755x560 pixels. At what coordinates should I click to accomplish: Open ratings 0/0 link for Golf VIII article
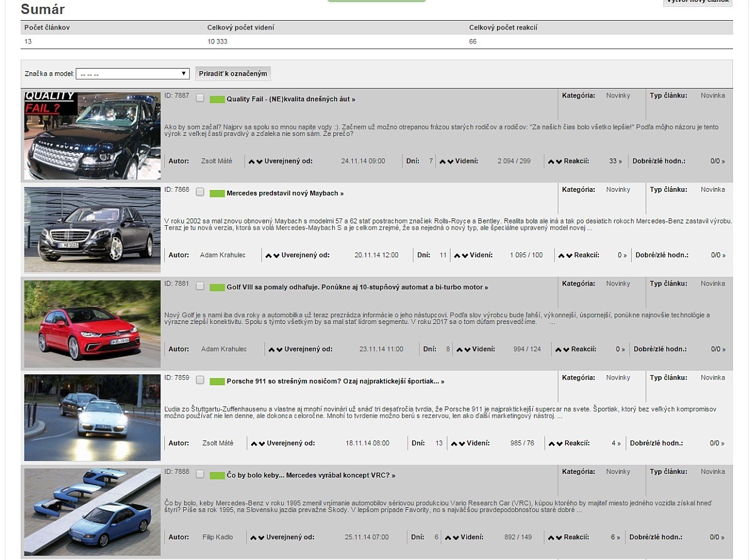coord(717,349)
